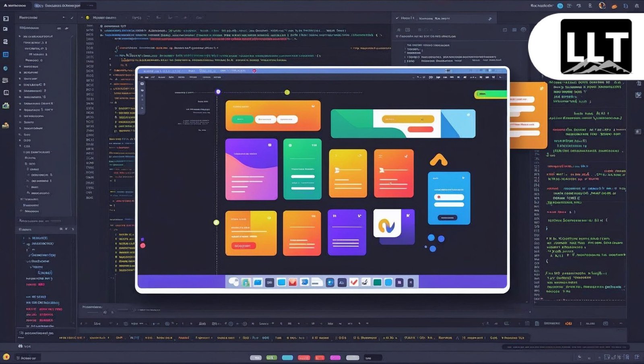Click the checkmark icon in the left panel header
Screen dimensions: 644x364
(x=72, y=18)
